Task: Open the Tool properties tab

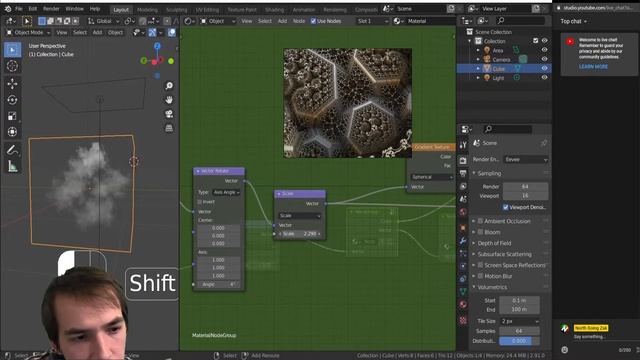Action: pyautogui.click(x=463, y=145)
